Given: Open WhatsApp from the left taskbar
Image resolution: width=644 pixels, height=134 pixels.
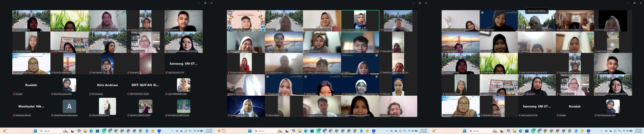Looking at the screenshot, I should (104, 131).
